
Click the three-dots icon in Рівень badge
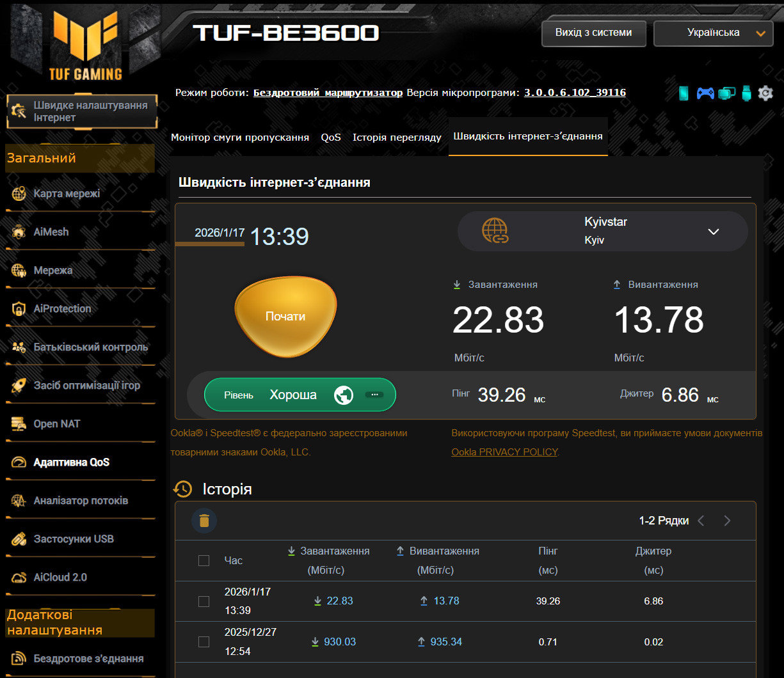[x=374, y=395]
